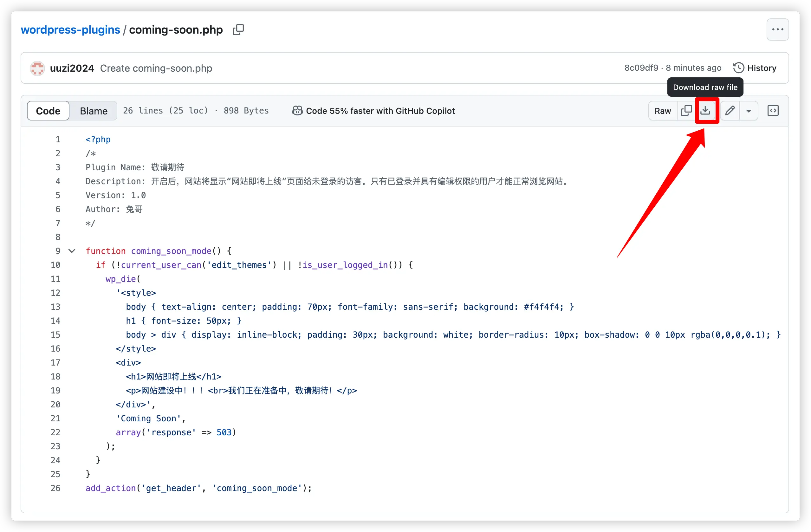Click Description comment line 4
The width and height of the screenshot is (811, 532).
click(328, 181)
